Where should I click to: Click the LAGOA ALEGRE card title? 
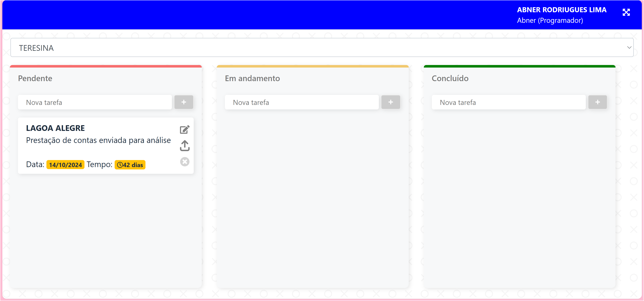pyautogui.click(x=55, y=128)
